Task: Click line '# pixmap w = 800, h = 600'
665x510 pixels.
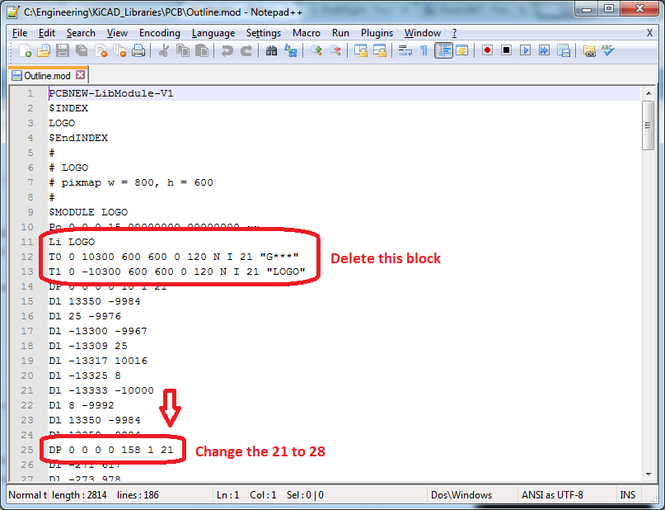Action: pos(131,182)
